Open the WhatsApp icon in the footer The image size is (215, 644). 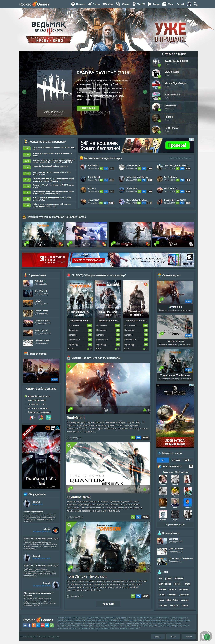click(52, 625)
